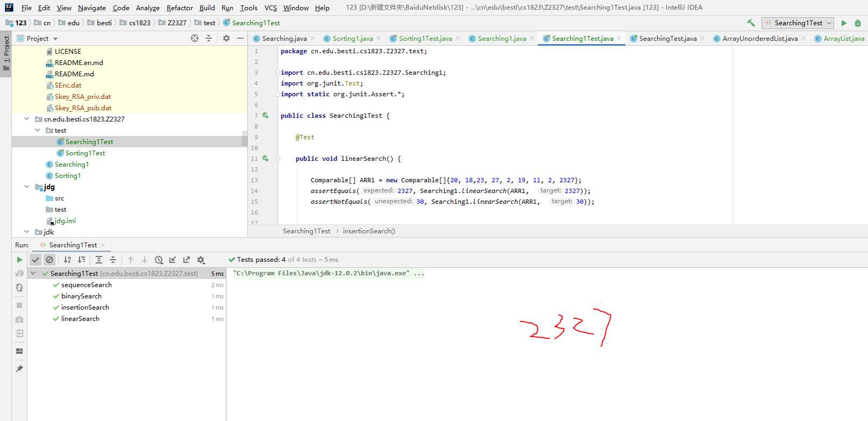
Task: Collapse the jdg module node
Action: click(x=26, y=187)
